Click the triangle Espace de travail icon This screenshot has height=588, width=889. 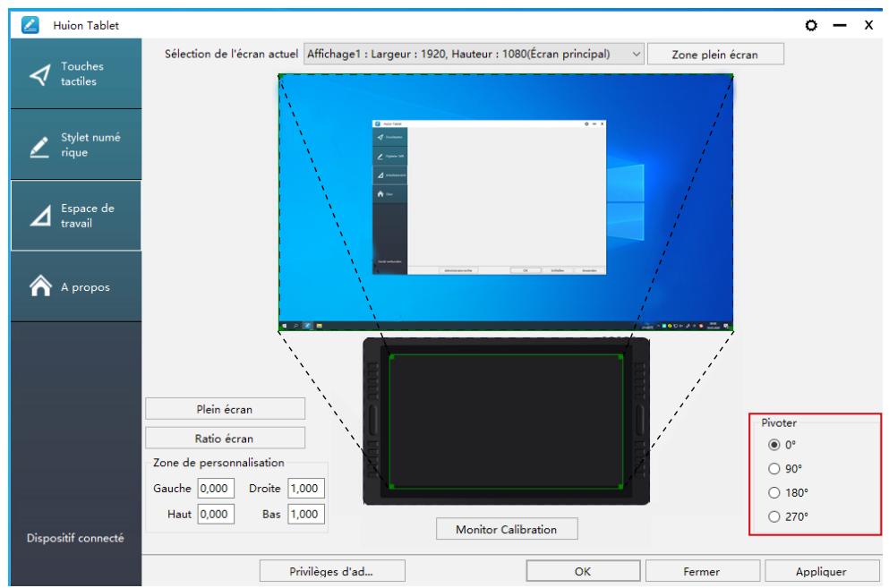click(x=40, y=216)
